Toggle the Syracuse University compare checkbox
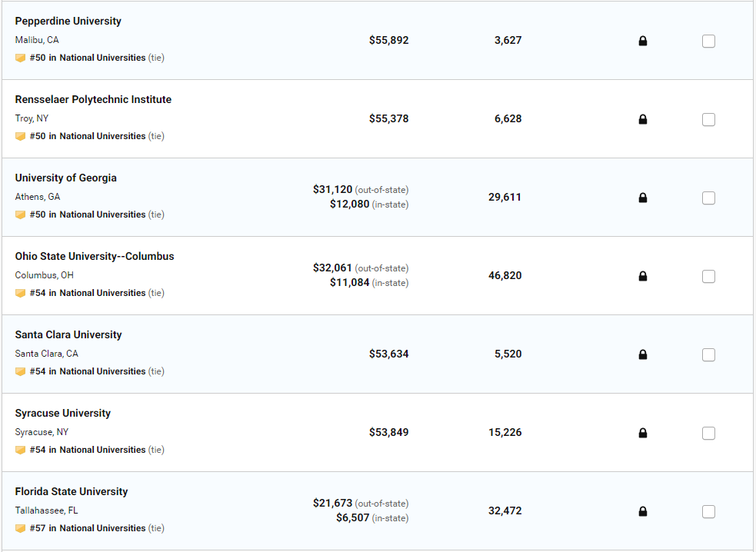 tap(708, 433)
